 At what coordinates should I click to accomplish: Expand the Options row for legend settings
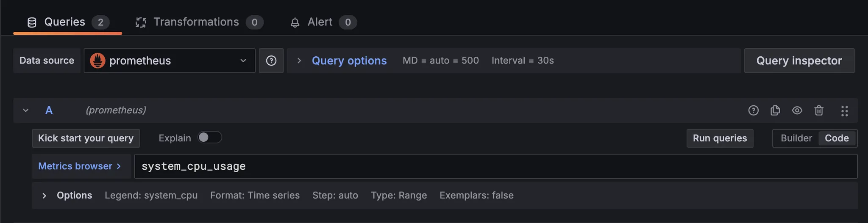[44, 195]
